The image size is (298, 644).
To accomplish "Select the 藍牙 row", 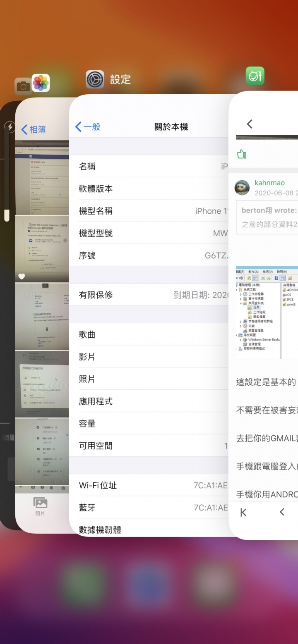I will pos(149,508).
